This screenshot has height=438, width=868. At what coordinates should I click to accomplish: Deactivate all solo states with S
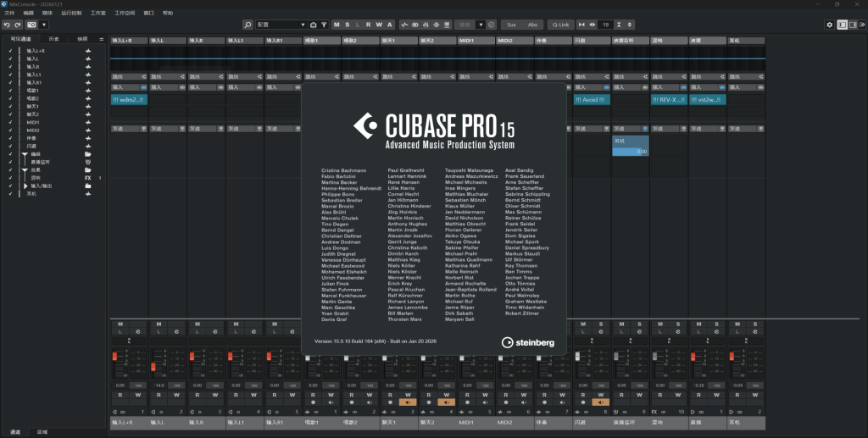pyautogui.click(x=347, y=25)
